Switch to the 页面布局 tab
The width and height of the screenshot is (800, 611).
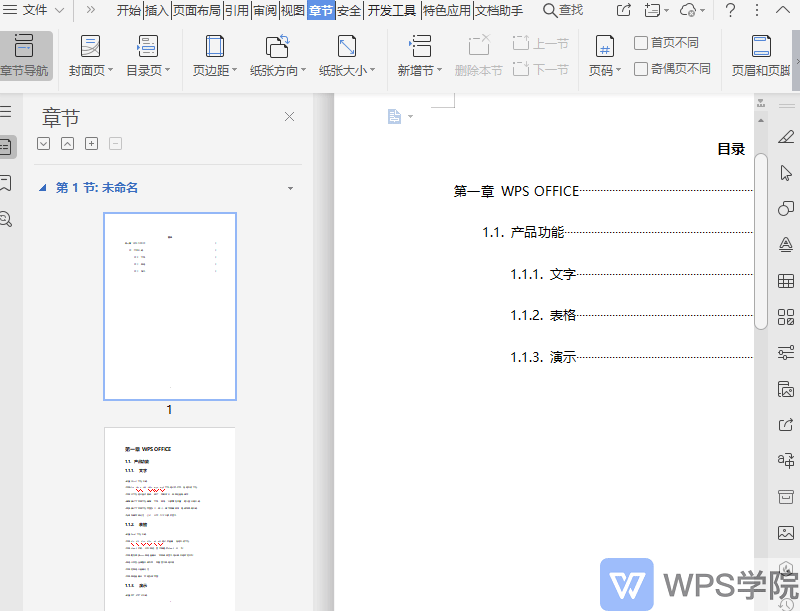(197, 10)
